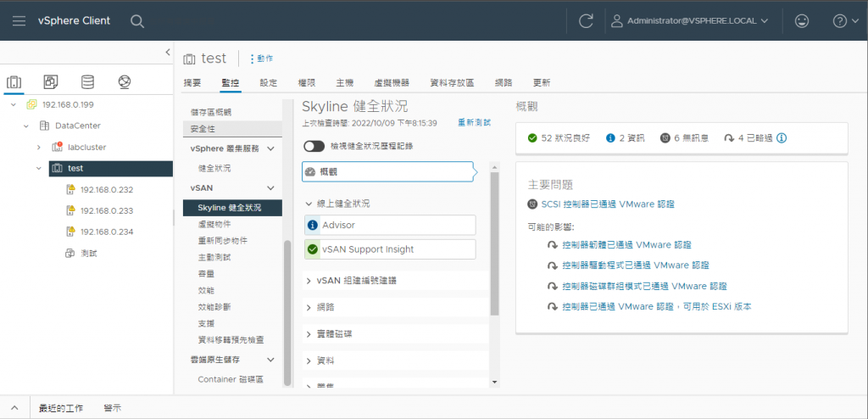The height and width of the screenshot is (419, 868).
Task: Open the smiley feedback icon
Action: tap(801, 21)
